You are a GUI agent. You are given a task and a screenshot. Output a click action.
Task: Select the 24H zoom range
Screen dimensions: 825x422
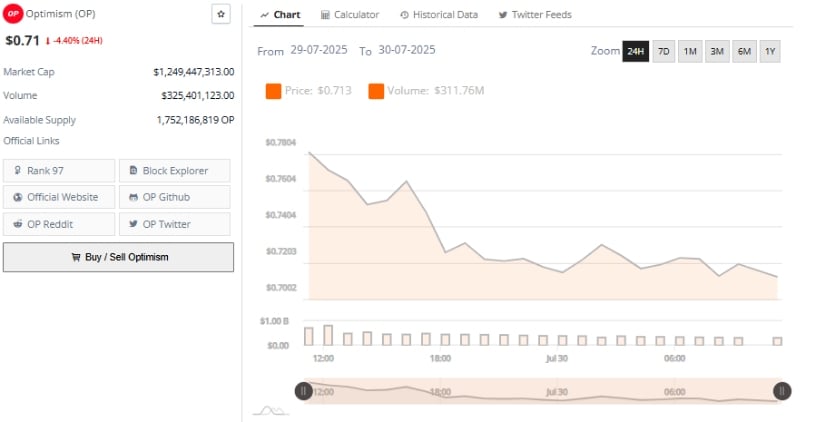636,51
